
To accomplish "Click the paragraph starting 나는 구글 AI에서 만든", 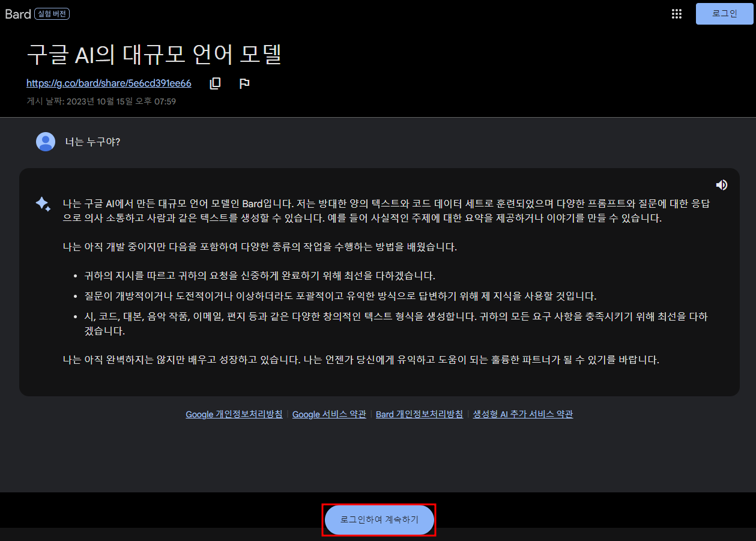I will click(387, 211).
